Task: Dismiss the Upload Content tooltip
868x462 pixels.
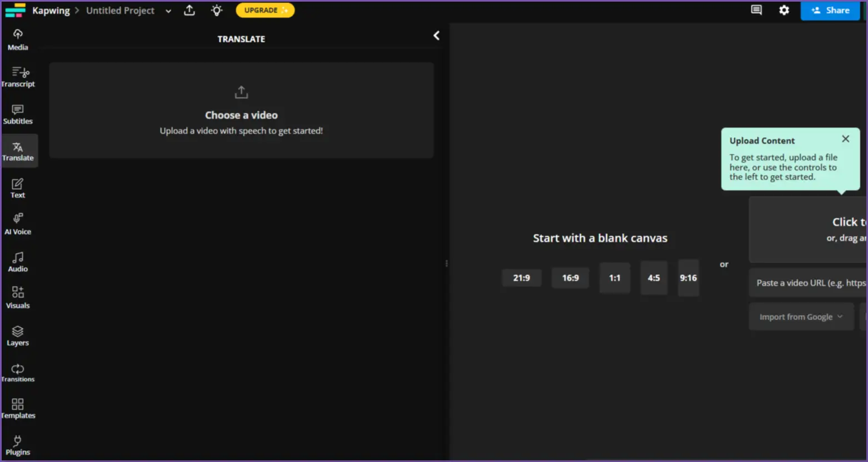Action: (845, 139)
